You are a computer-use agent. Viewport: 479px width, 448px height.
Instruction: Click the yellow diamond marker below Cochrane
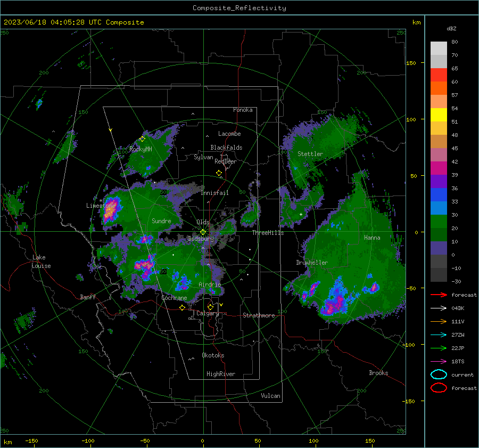coord(182,307)
